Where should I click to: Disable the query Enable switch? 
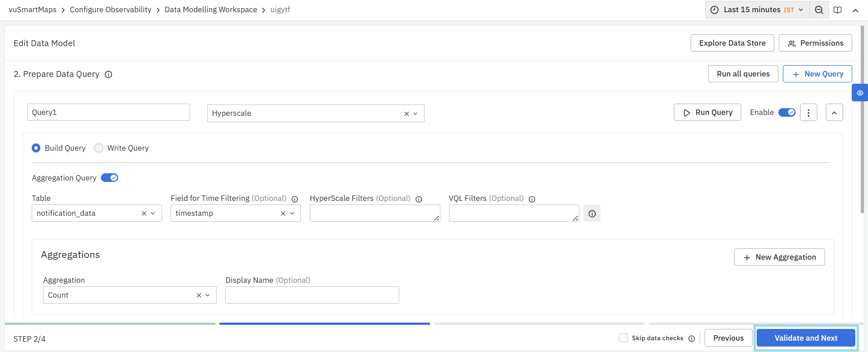pyautogui.click(x=787, y=113)
